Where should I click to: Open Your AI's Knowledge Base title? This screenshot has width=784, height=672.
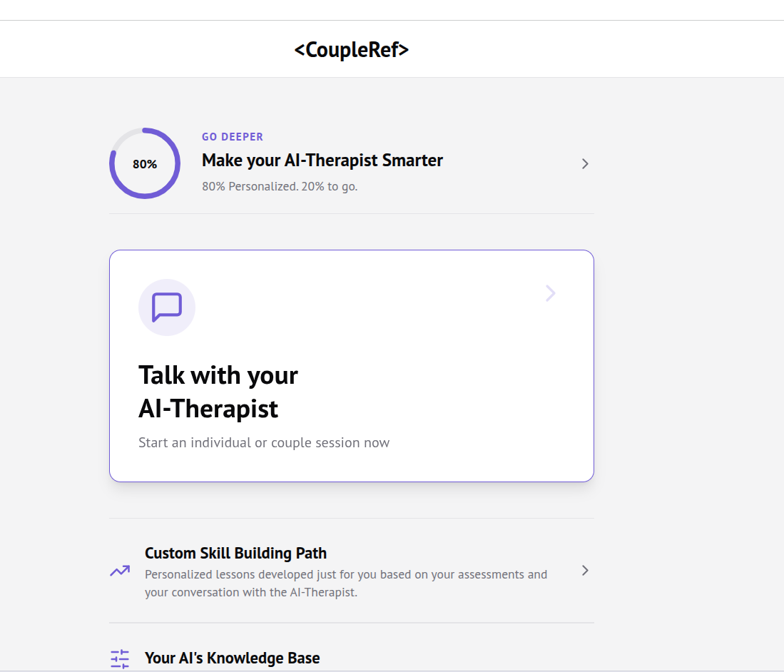232,658
